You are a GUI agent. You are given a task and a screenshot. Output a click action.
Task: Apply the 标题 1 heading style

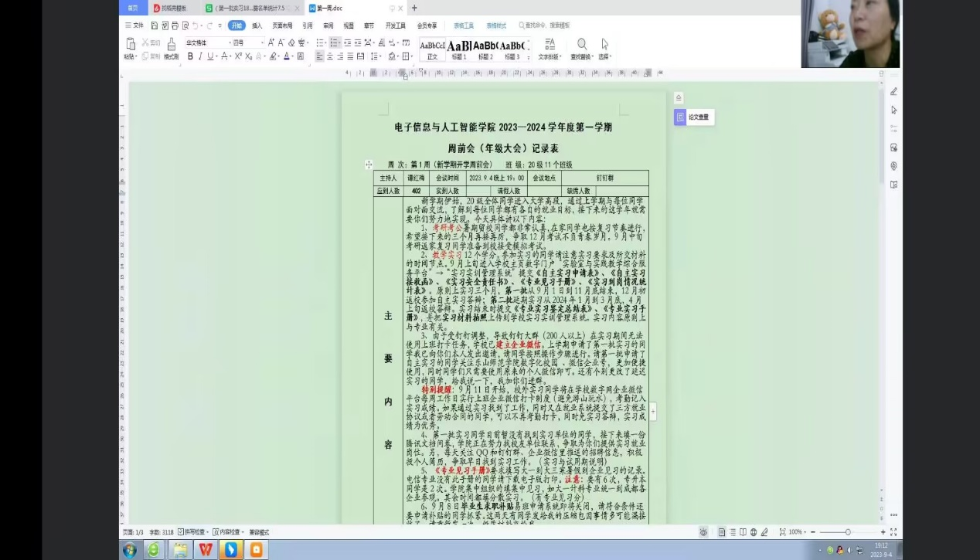coord(459,48)
